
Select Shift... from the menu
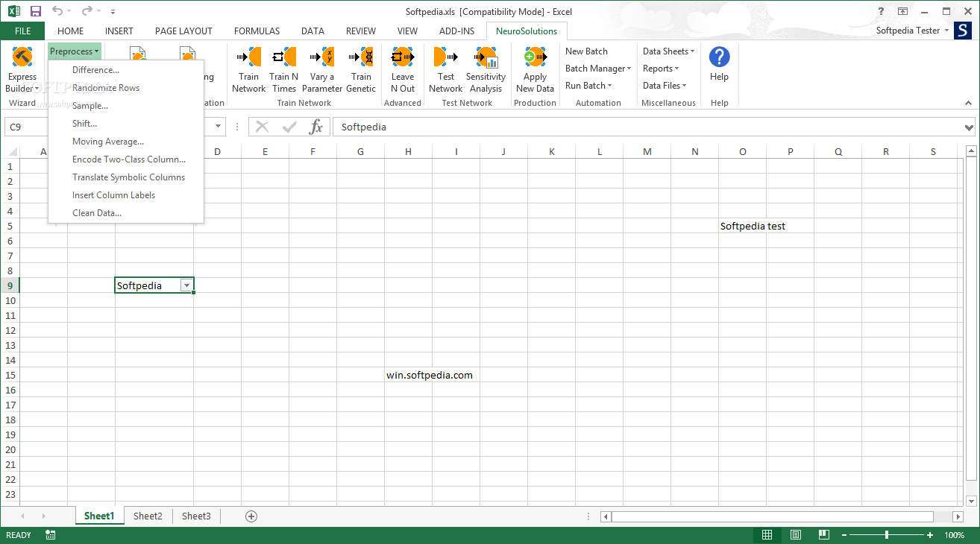click(126, 124)
